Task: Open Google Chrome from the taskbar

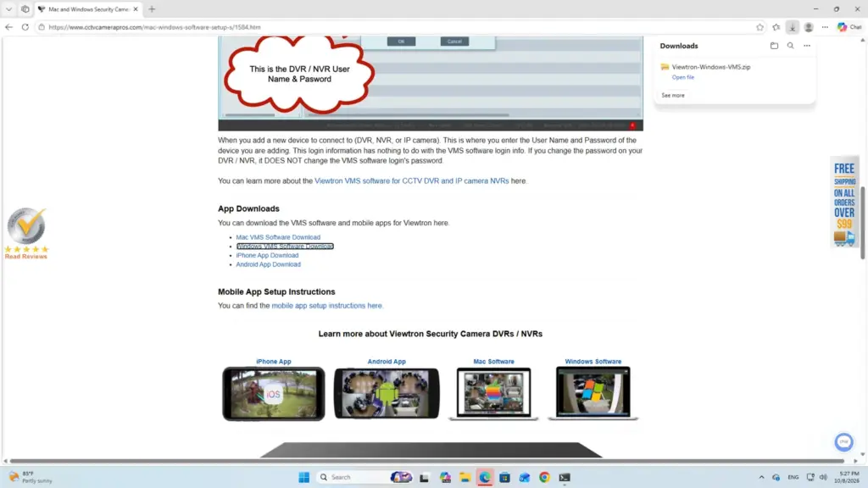Action: (544, 477)
